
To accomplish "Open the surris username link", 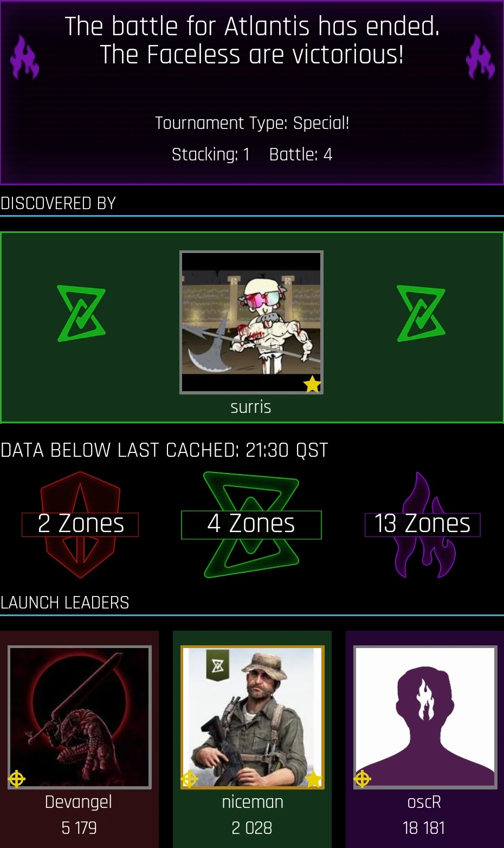I will [x=251, y=407].
